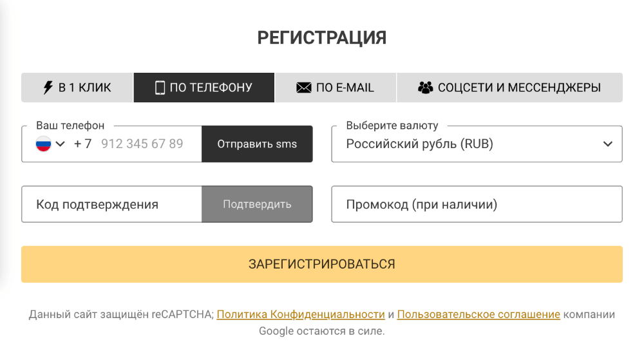Open the ПО E-MAIL tab
The image size is (644, 349).
[x=336, y=88]
